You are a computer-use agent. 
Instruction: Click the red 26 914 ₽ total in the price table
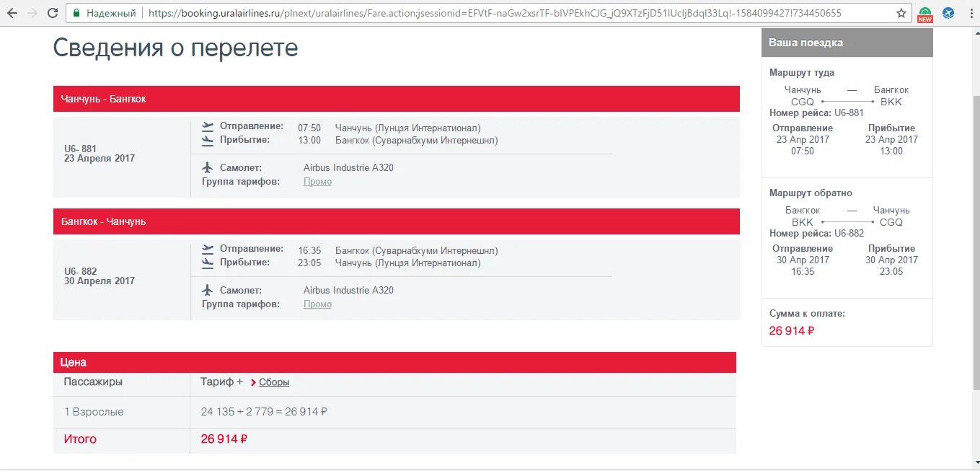point(224,439)
